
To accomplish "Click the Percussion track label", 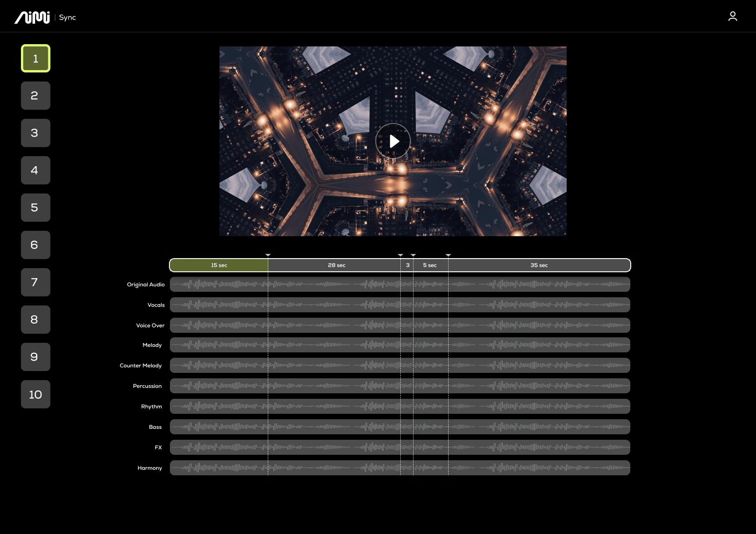I will [x=147, y=386].
